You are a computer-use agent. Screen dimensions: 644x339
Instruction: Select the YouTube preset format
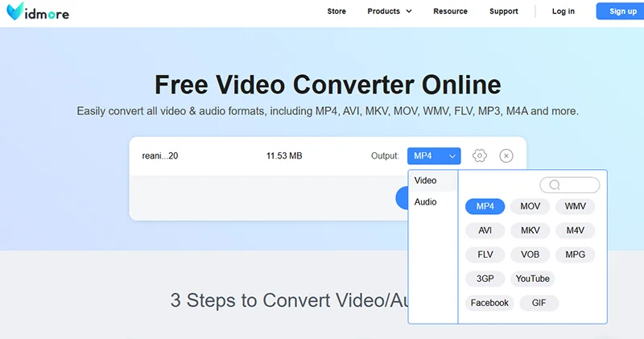532,279
